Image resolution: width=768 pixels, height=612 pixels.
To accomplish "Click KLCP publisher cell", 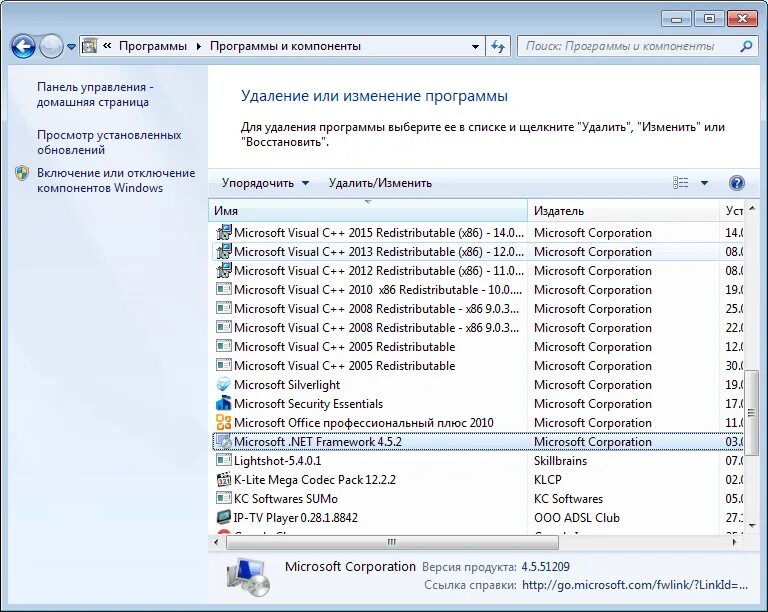I will [x=548, y=480].
